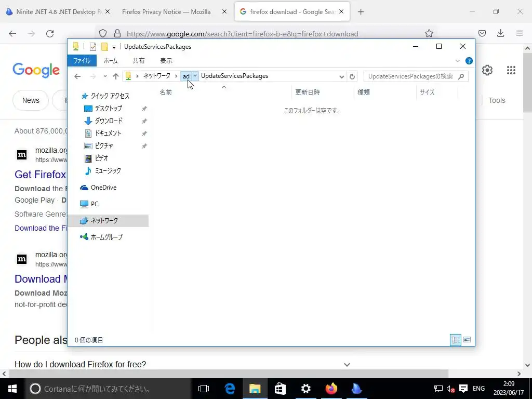
Task: Expand the Explorer ribbon chevron
Action: coord(458,61)
